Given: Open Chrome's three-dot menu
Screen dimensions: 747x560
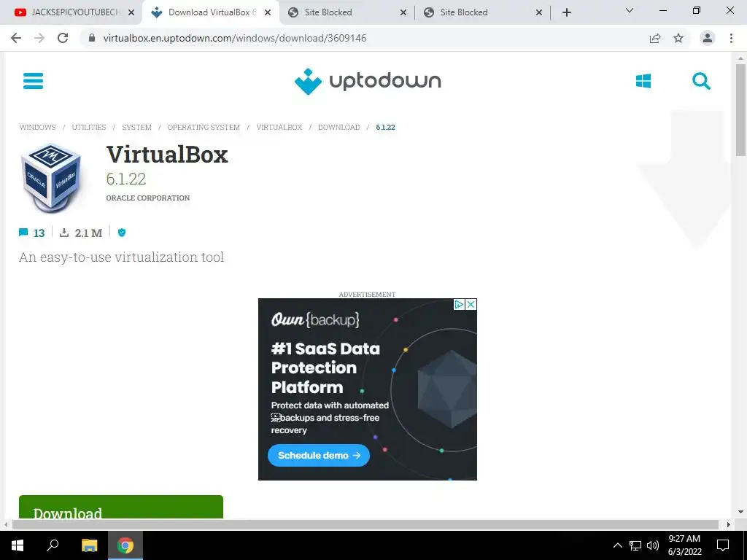Looking at the screenshot, I should click(x=731, y=38).
